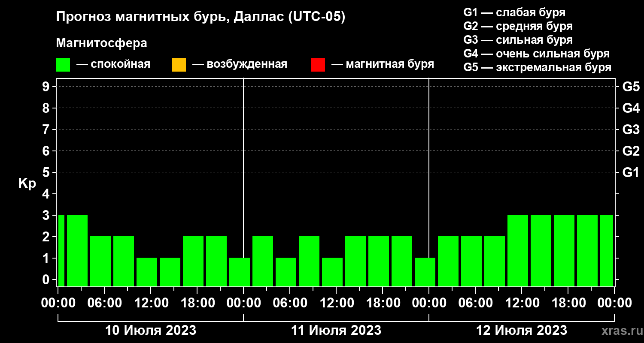Image resolution: width=644 pixels, height=343 pixels.
Task: Click the Kp 2 bar at 18:00 on July 11
Action: click(x=379, y=261)
